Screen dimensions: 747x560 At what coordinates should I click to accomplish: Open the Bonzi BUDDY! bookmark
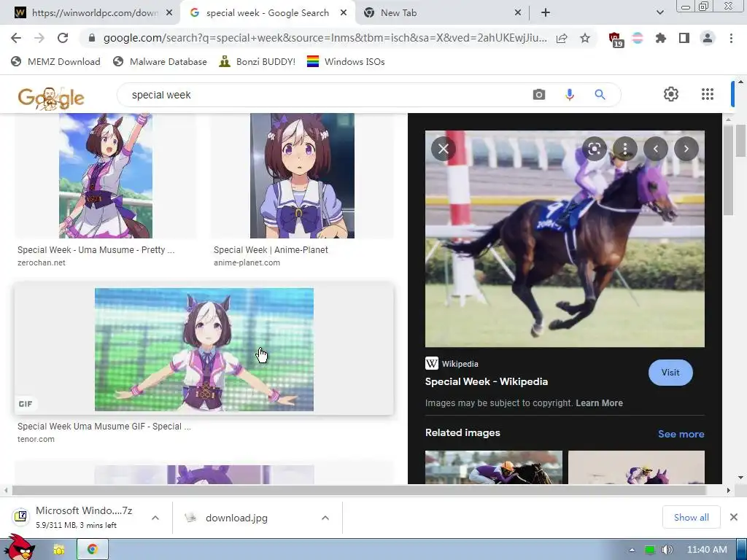tap(258, 61)
